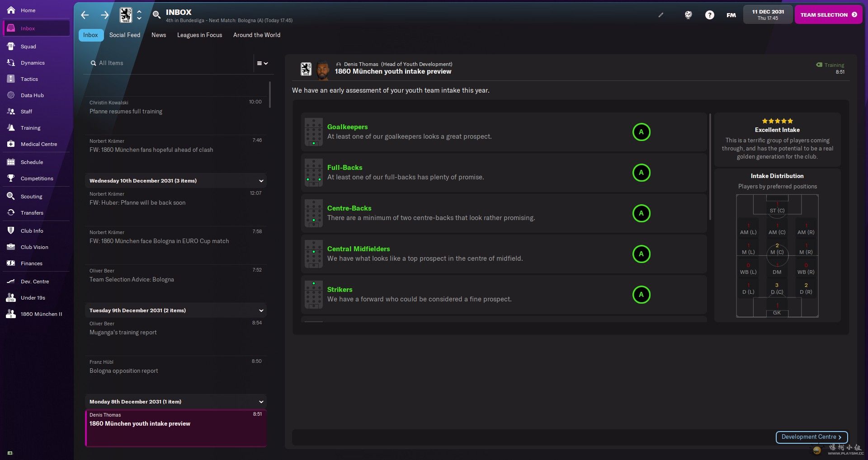Go forward with the right arrow
Viewport: 868px width, 460px height.
(105, 15)
